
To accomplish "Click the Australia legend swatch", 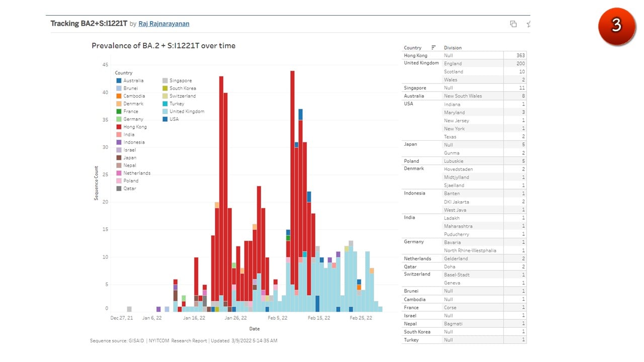I will [x=119, y=80].
